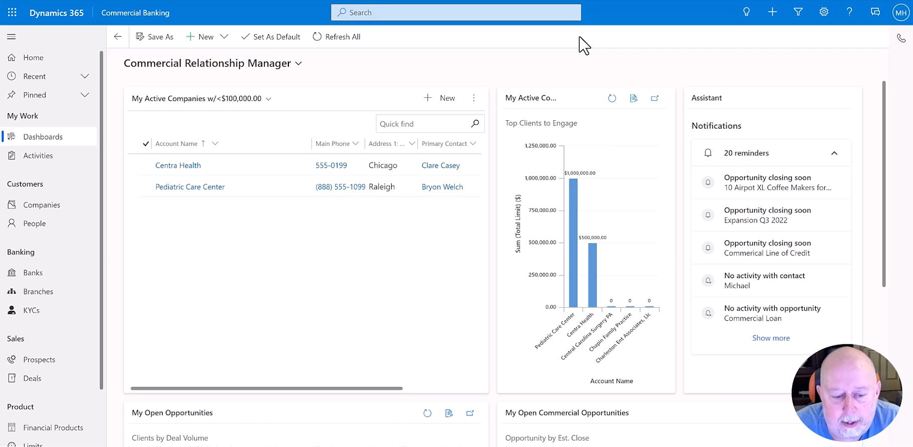
Task: Open Financial Products in sidebar
Action: pos(53,427)
